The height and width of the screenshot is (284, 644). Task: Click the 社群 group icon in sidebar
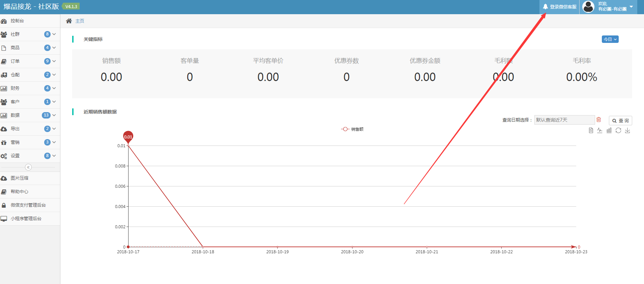[x=4, y=34]
